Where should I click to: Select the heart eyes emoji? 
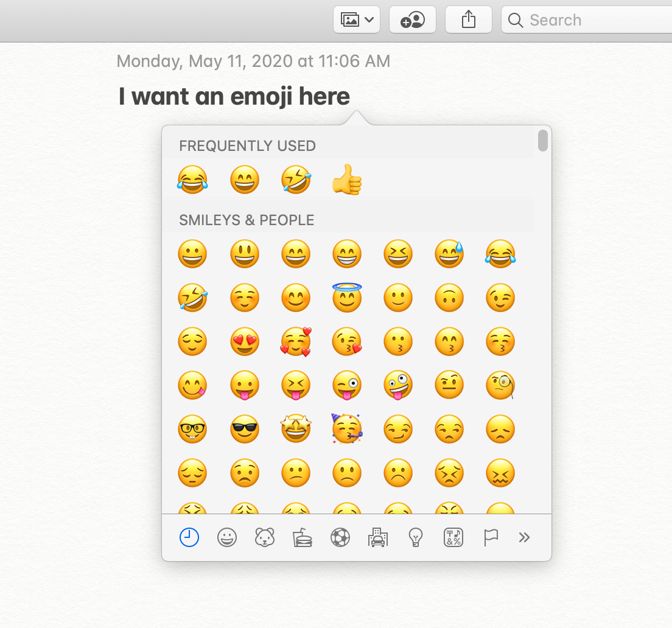[x=245, y=341]
